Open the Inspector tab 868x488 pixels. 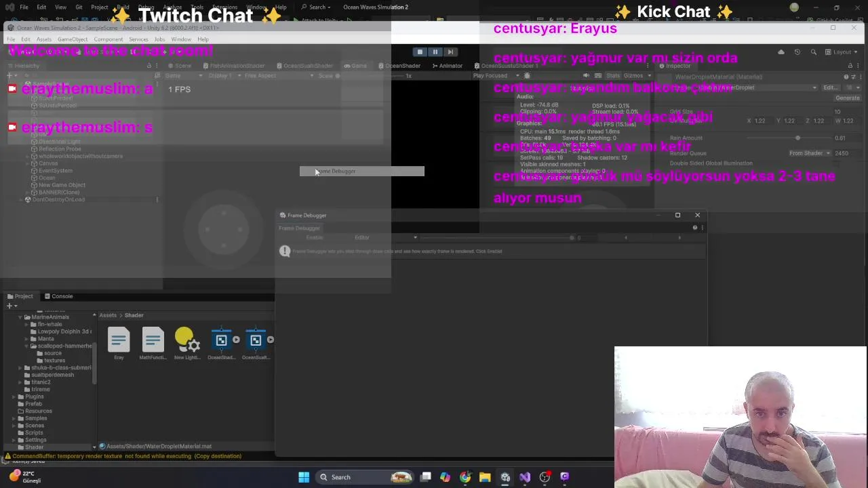[x=673, y=66]
